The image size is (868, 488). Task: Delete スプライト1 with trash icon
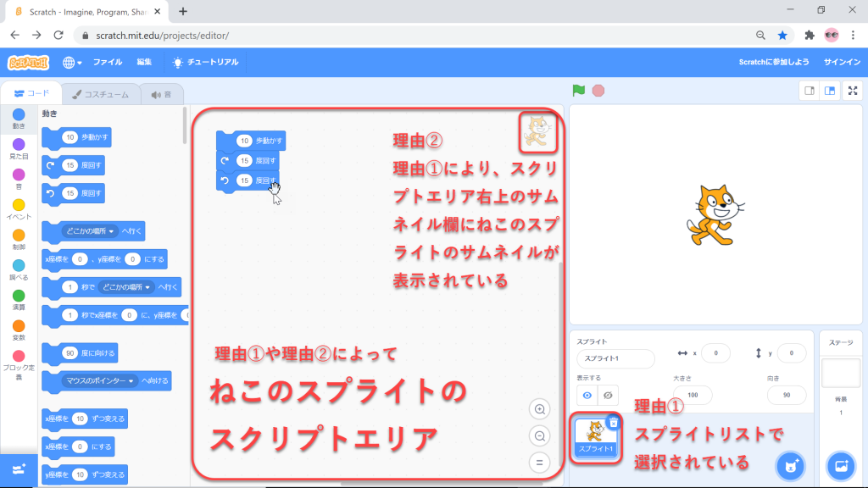(614, 423)
